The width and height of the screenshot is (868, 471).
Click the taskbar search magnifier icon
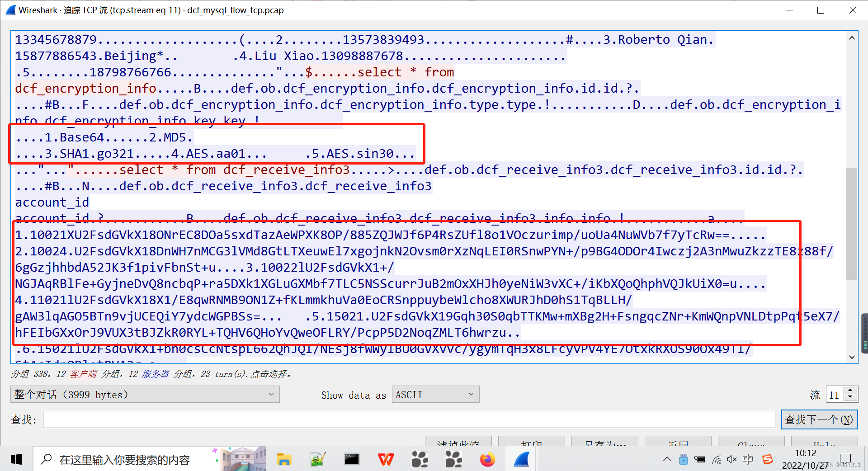point(46,460)
